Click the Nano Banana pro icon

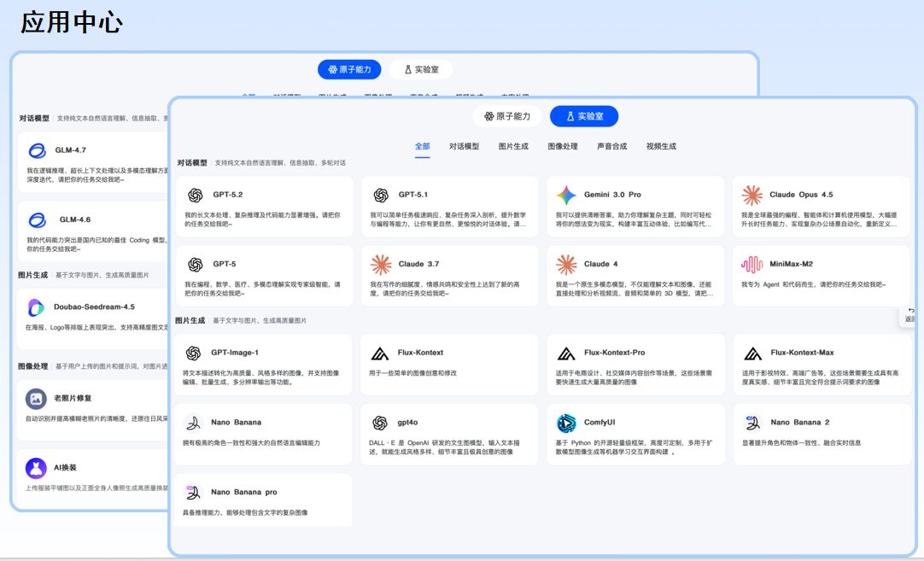click(x=193, y=492)
